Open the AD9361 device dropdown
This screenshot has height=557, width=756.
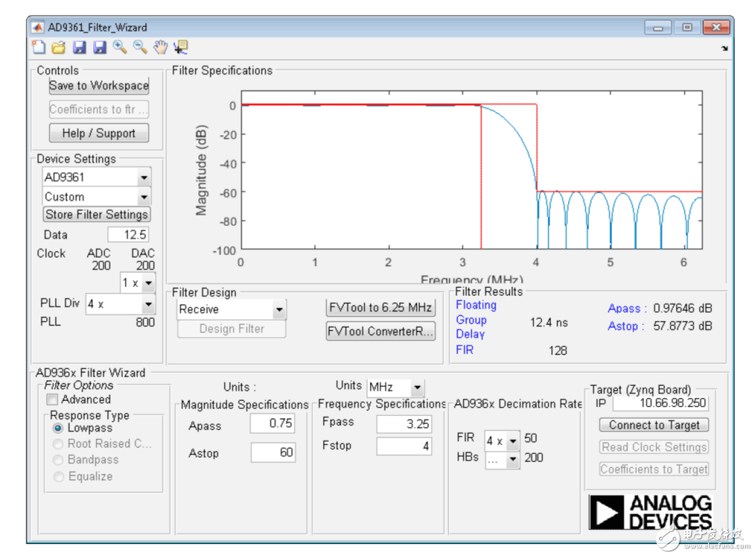[x=143, y=178]
